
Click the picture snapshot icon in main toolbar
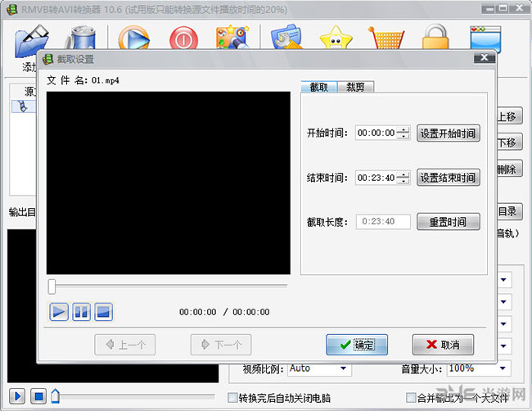[x=232, y=38]
